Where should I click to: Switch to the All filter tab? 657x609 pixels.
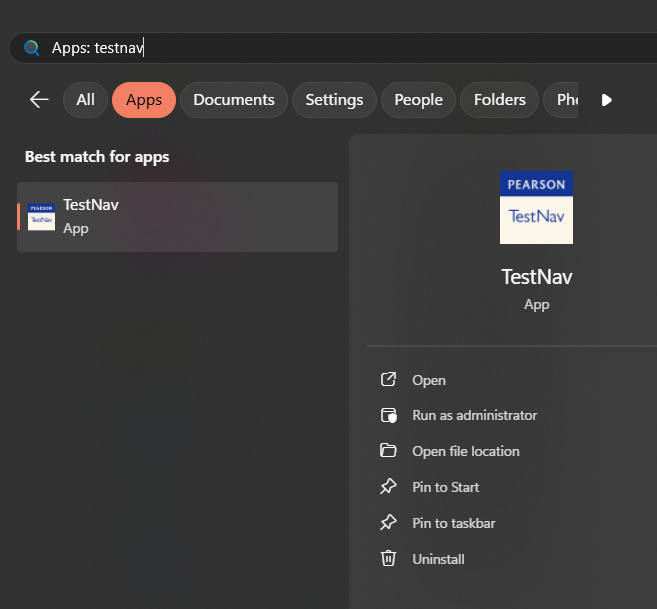point(85,100)
